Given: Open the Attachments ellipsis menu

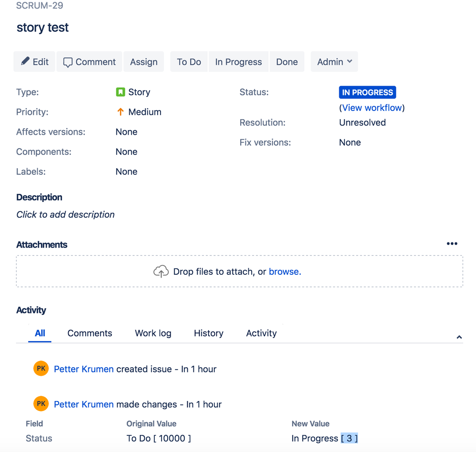Looking at the screenshot, I should tap(452, 243).
